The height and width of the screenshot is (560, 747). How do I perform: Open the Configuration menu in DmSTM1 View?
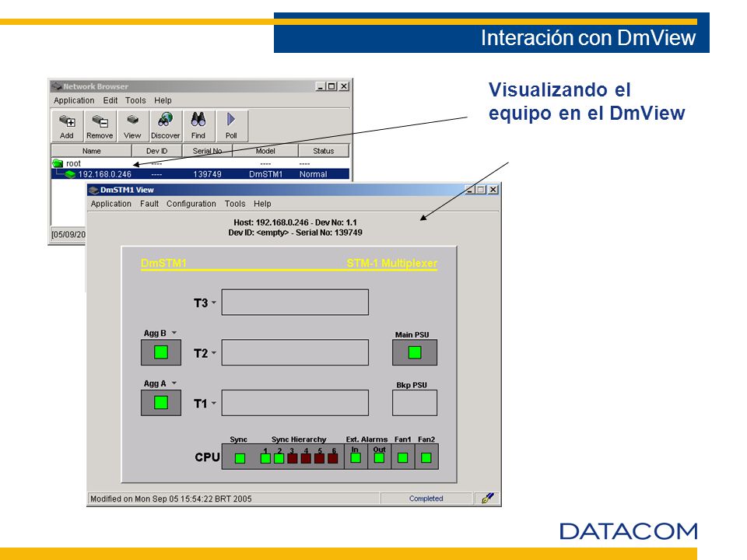(x=191, y=204)
